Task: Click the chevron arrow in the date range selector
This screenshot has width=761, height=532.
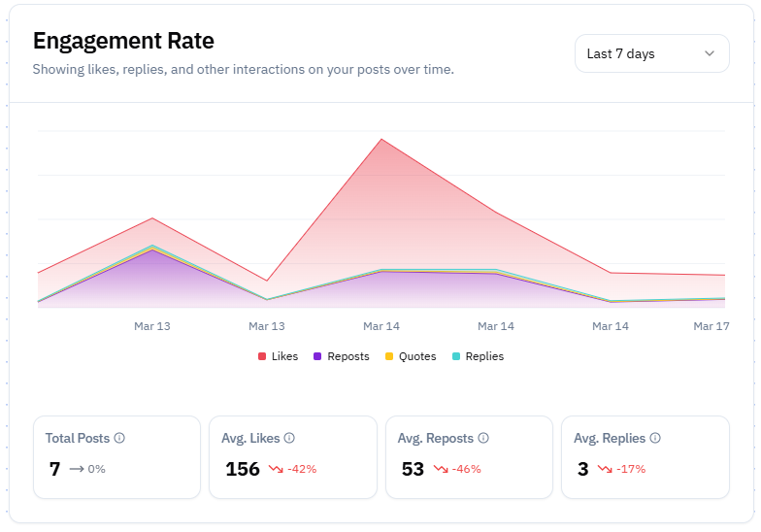Action: click(x=710, y=53)
